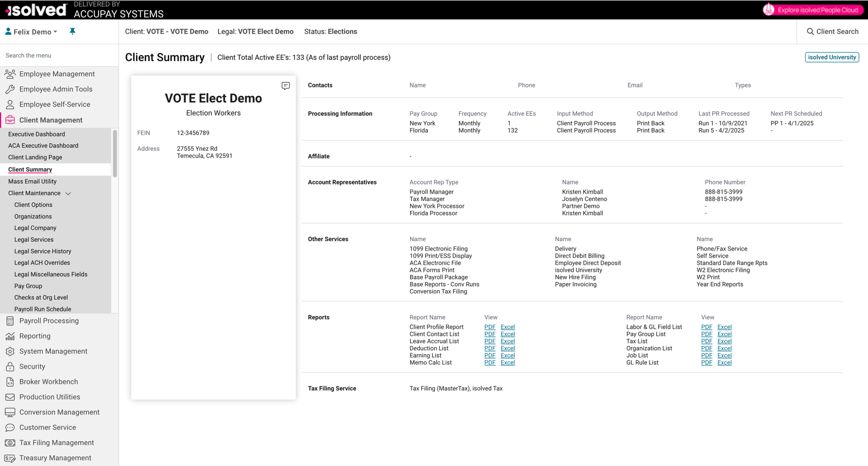The image size is (868, 466).
Task: Collapse the Client Maintenance chevron
Action: coord(68,194)
